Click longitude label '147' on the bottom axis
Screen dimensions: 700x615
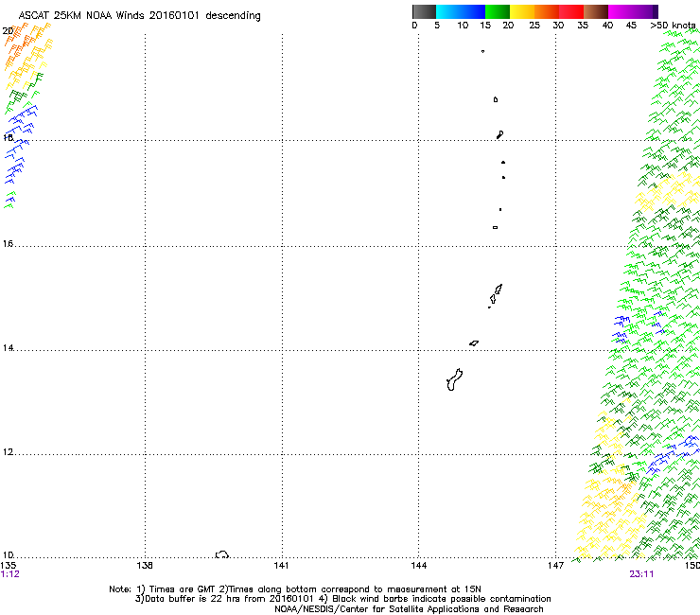pyautogui.click(x=555, y=566)
